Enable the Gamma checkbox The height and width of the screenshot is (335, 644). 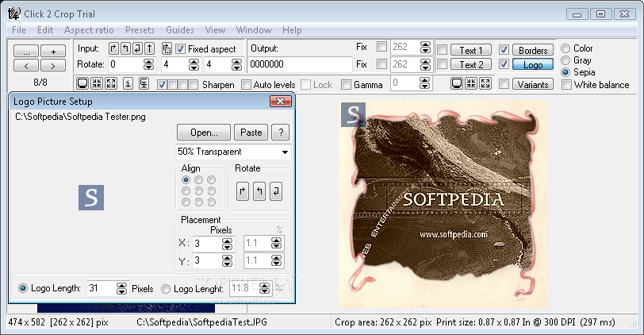click(x=347, y=85)
